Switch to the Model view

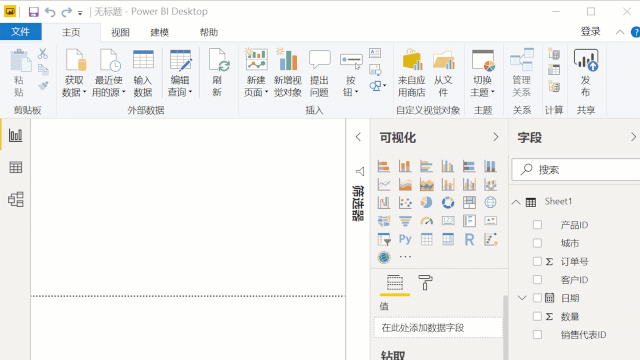point(16,200)
